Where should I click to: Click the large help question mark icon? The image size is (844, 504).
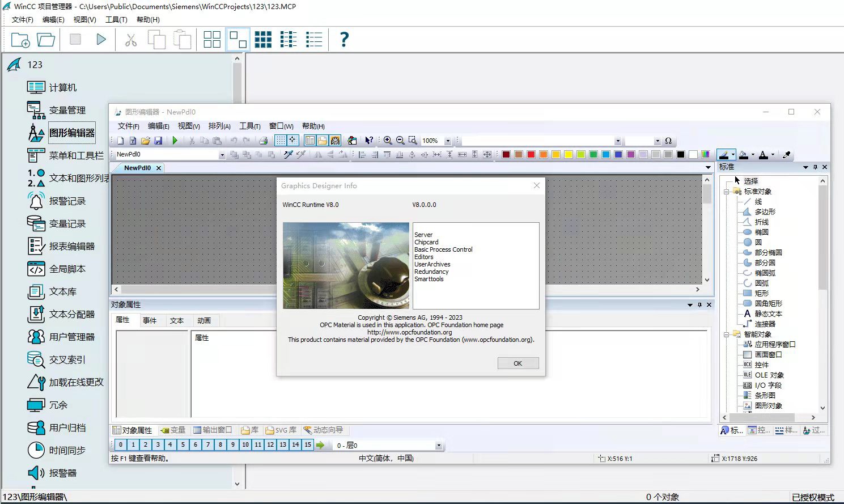(x=344, y=39)
